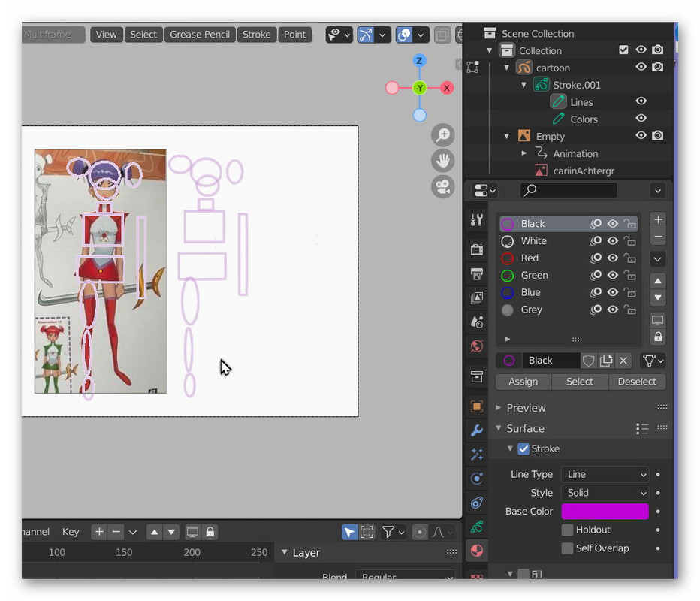Open the World properties tab
Screen dimensions: 700x601
click(476, 346)
